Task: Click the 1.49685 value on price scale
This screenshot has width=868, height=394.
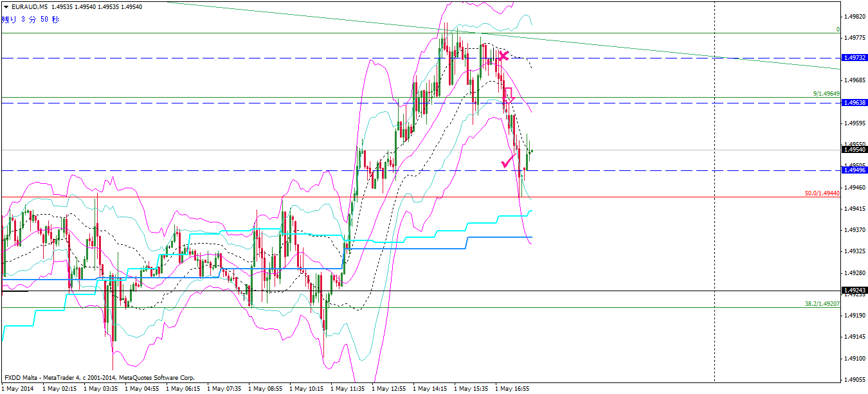Action: coord(856,80)
